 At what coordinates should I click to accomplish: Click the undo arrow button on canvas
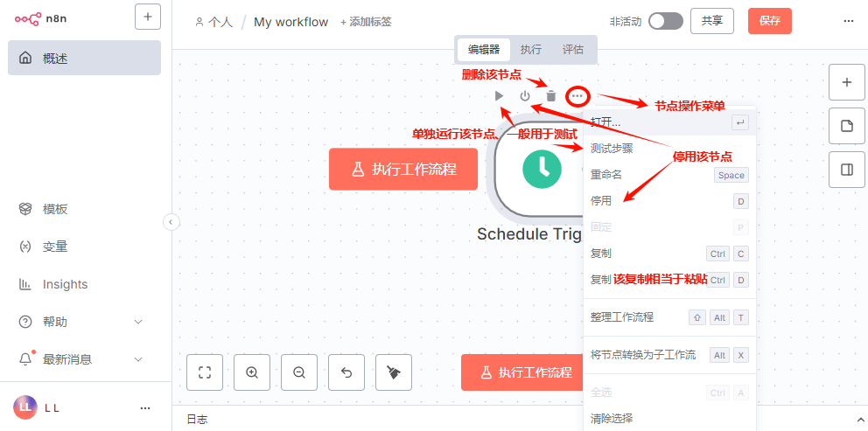[x=346, y=372]
